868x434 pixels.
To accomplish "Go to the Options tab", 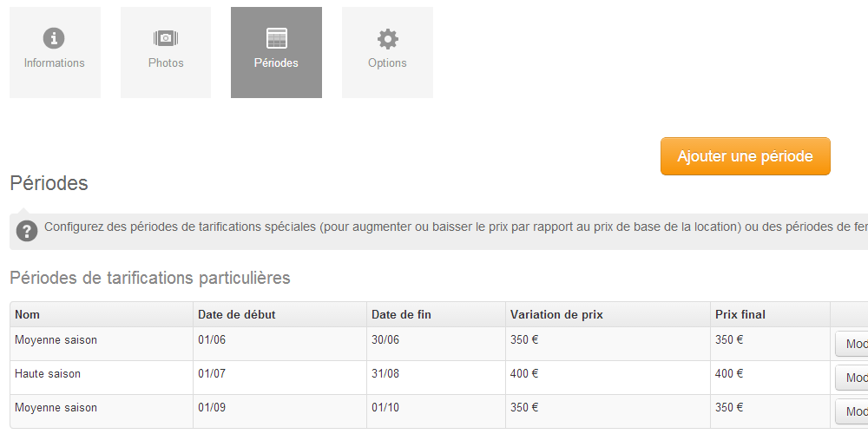I will (387, 53).
